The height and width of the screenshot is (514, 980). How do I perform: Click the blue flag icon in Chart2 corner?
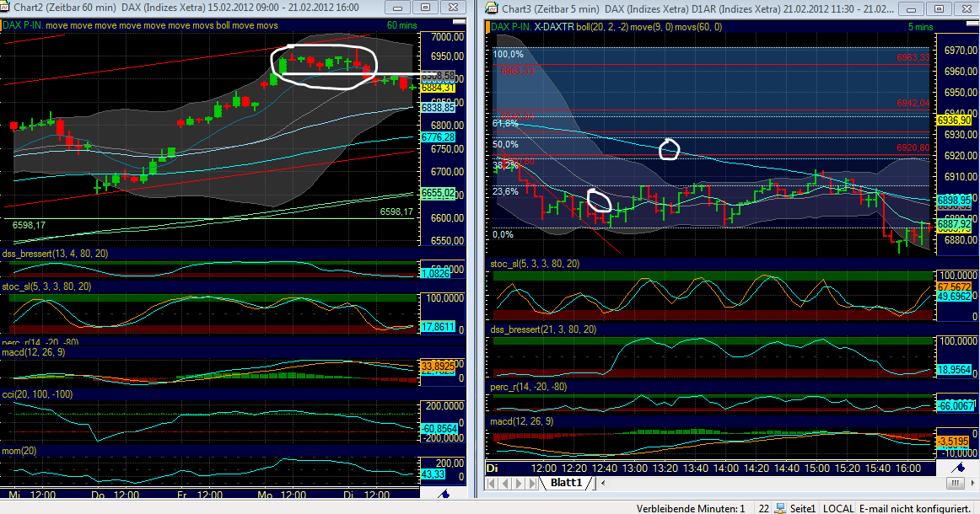[444, 495]
